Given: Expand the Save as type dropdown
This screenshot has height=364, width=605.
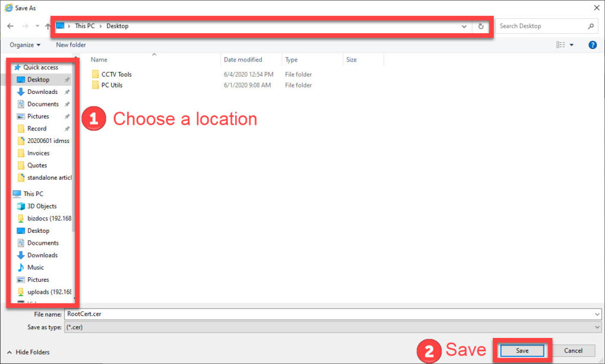Looking at the screenshot, I should point(597,327).
